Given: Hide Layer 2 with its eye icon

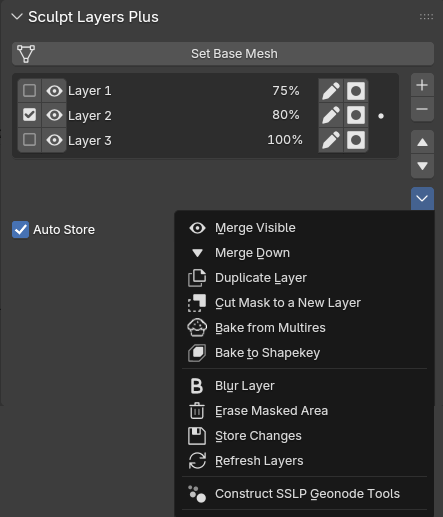Looking at the screenshot, I should click(54, 115).
